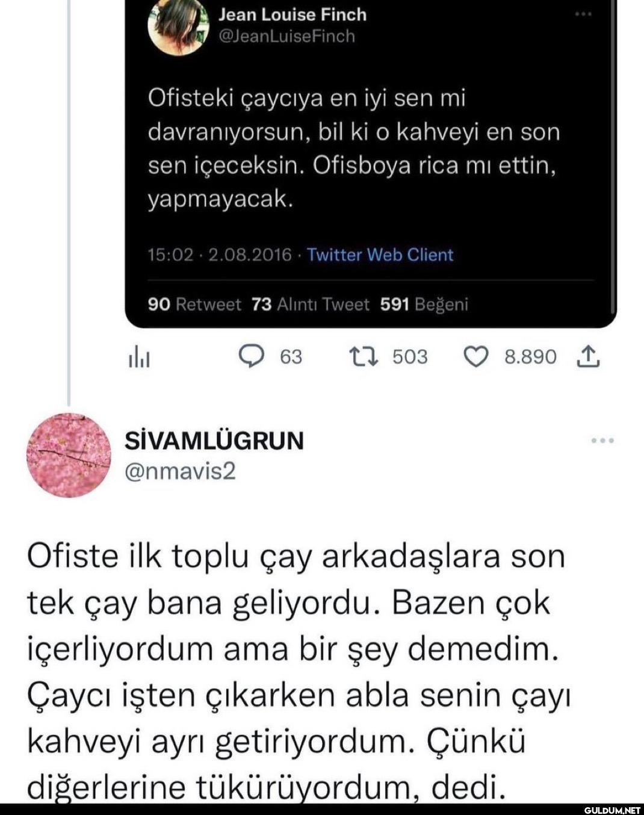Like the tweet with the heart icon
This screenshot has width=644, height=815.
[x=475, y=357]
